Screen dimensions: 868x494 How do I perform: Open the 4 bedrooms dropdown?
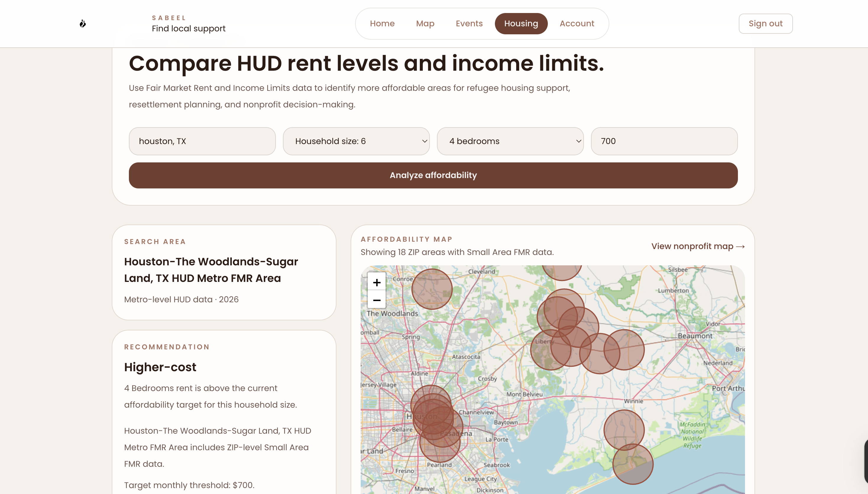click(x=510, y=141)
